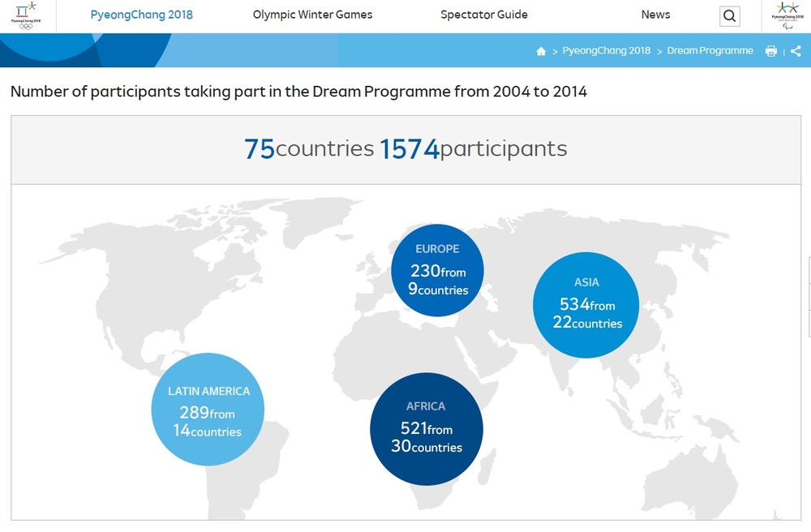Click the PyeongChang 2018 Olympic logo at top left

click(27, 15)
